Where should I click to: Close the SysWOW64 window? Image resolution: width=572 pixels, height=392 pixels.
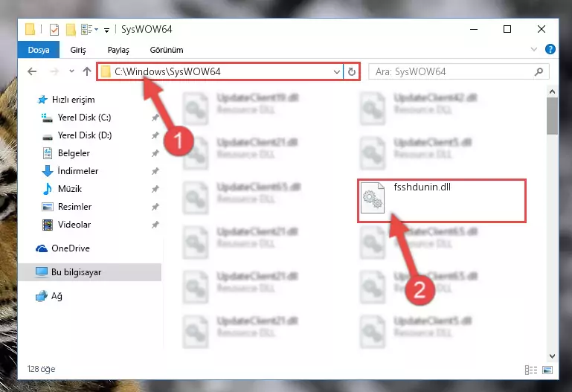click(x=542, y=29)
